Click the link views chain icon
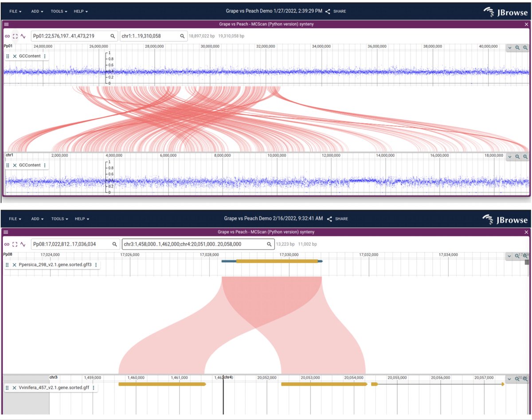This screenshot has height=420, width=532. [x=7, y=36]
